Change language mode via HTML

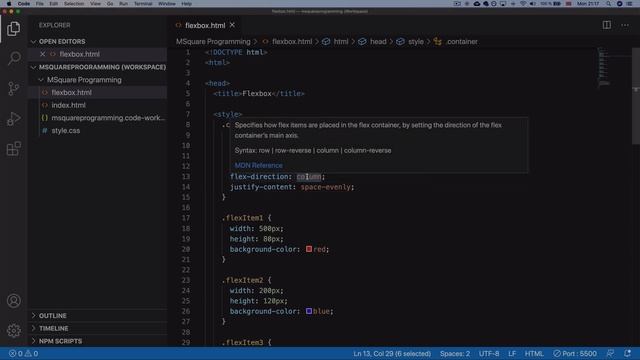pyautogui.click(x=534, y=353)
